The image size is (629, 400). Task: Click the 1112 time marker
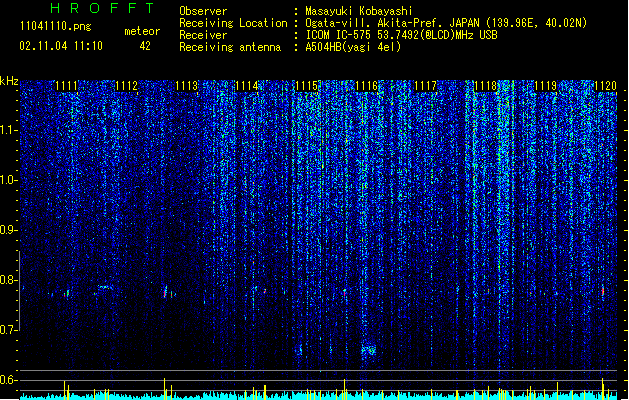tap(126, 86)
